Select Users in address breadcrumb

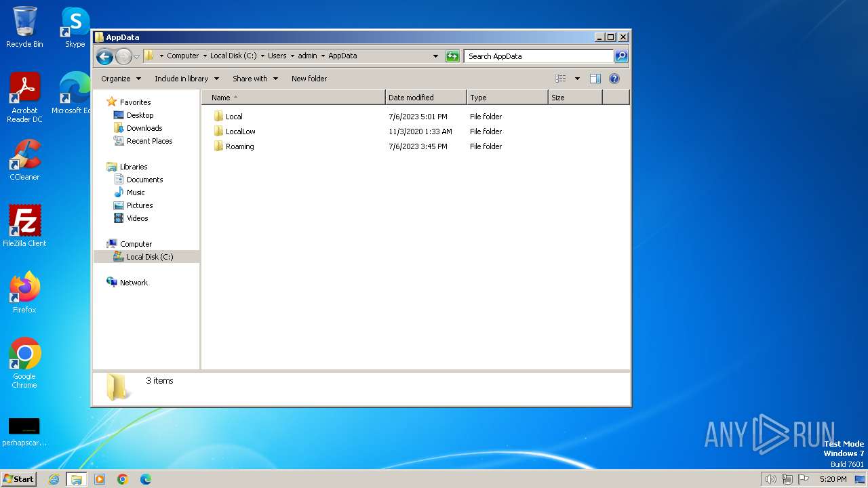pyautogui.click(x=277, y=56)
